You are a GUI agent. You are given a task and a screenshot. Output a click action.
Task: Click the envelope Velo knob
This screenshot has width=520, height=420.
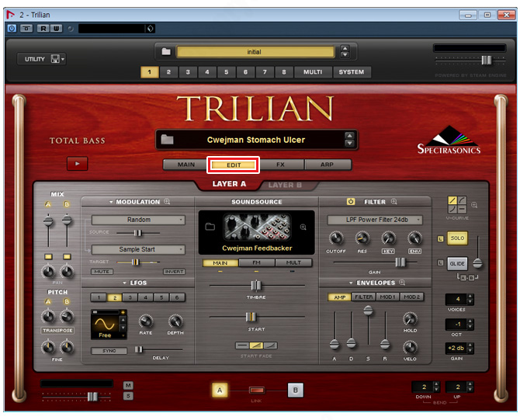pyautogui.click(x=410, y=347)
